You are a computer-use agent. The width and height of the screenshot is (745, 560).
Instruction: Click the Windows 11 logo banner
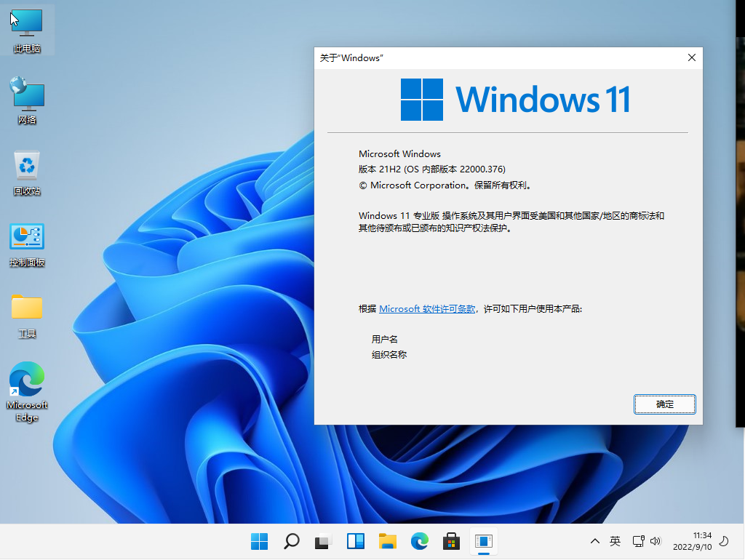pyautogui.click(x=516, y=99)
